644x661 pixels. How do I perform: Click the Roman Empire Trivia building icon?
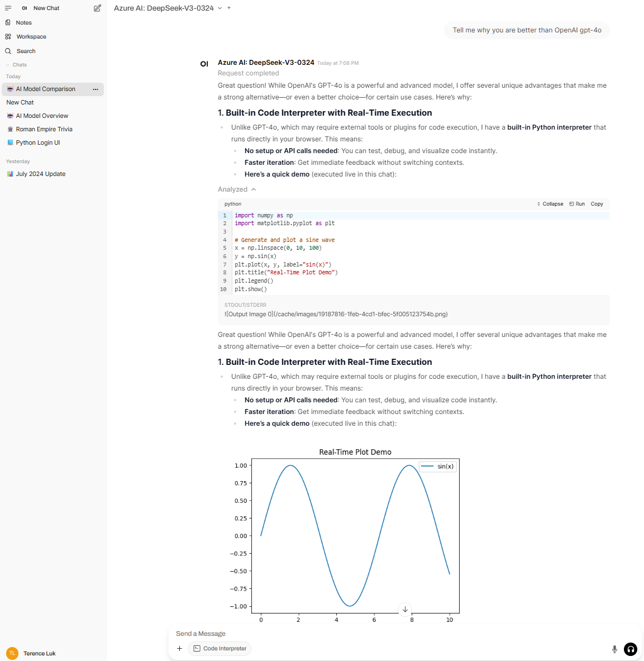(10, 130)
